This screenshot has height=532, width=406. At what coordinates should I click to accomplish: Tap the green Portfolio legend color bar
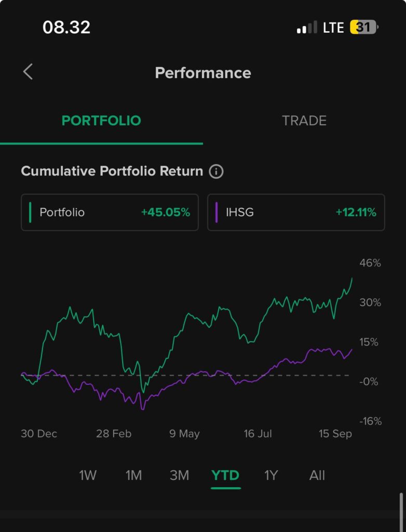(x=31, y=212)
